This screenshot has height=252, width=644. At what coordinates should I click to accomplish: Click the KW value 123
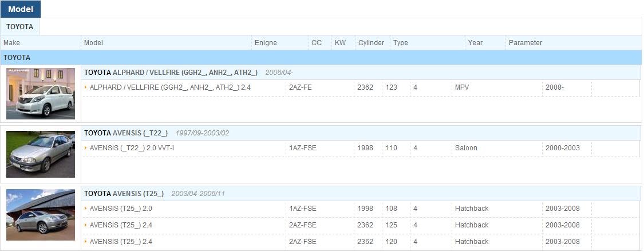(x=392, y=87)
